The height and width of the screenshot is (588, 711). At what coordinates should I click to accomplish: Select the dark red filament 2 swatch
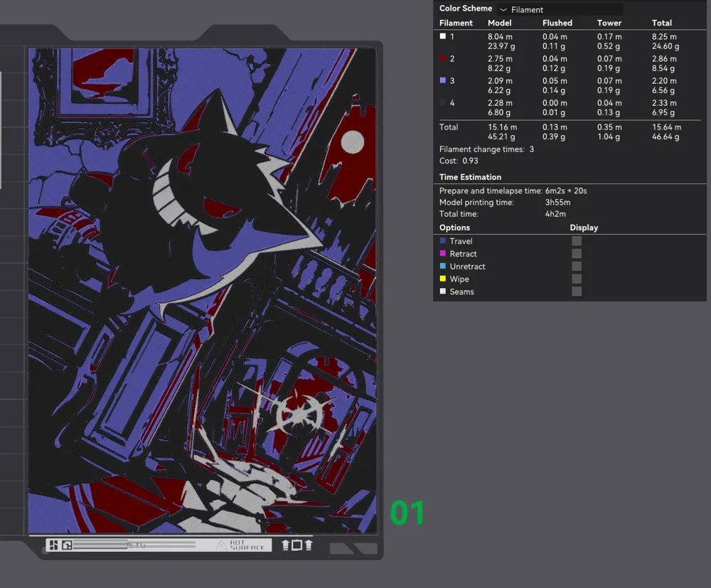tap(443, 58)
